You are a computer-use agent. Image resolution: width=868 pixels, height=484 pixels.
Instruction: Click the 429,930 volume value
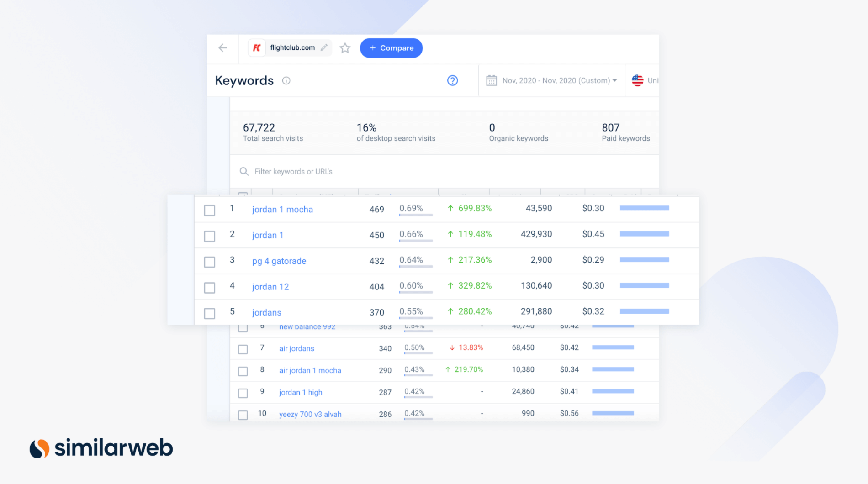(x=536, y=234)
